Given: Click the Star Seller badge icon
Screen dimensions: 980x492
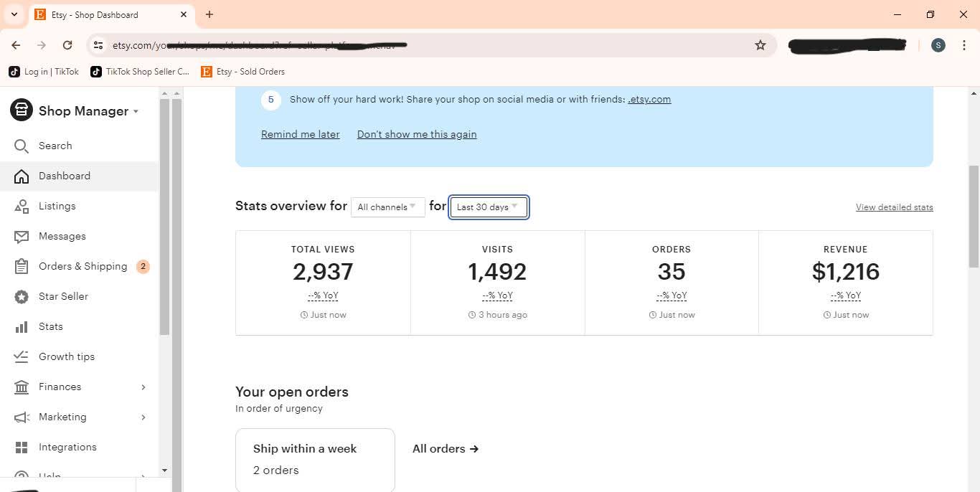Looking at the screenshot, I should point(22,296).
